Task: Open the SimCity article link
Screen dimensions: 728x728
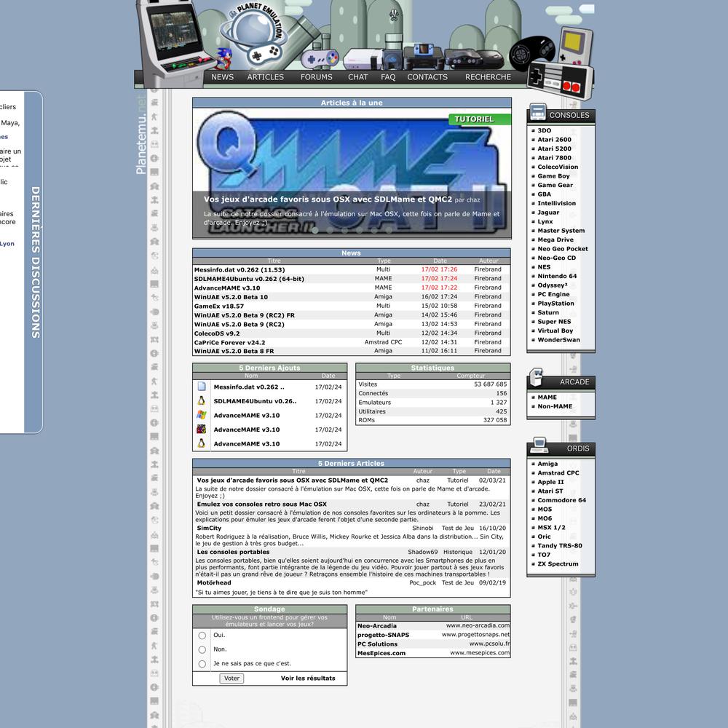Action: pos(209,529)
